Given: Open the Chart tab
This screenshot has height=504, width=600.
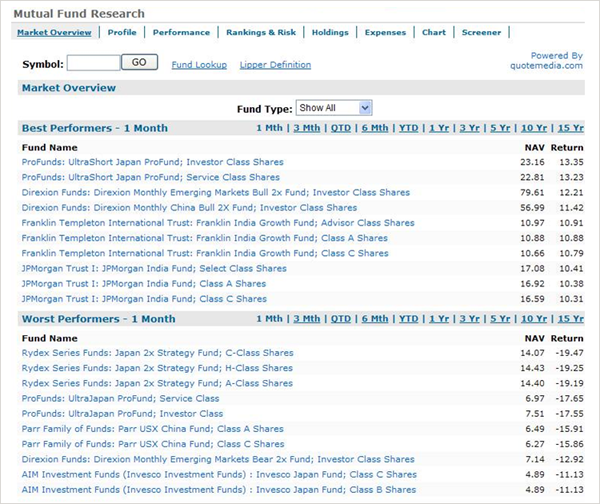Looking at the screenshot, I should (x=434, y=32).
